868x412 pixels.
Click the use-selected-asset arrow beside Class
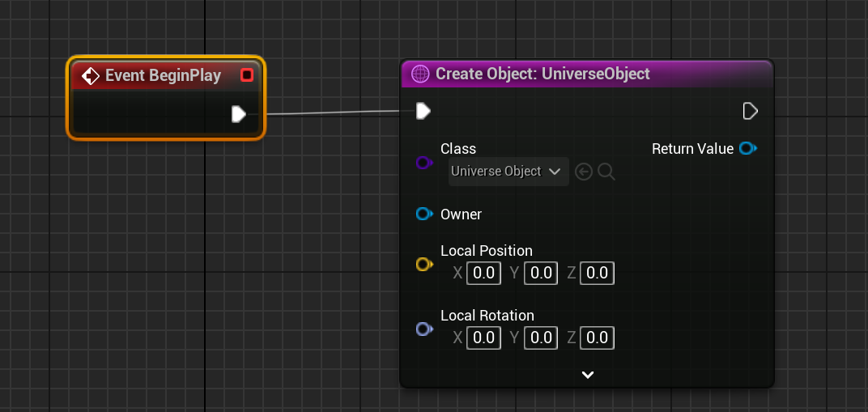click(x=584, y=172)
